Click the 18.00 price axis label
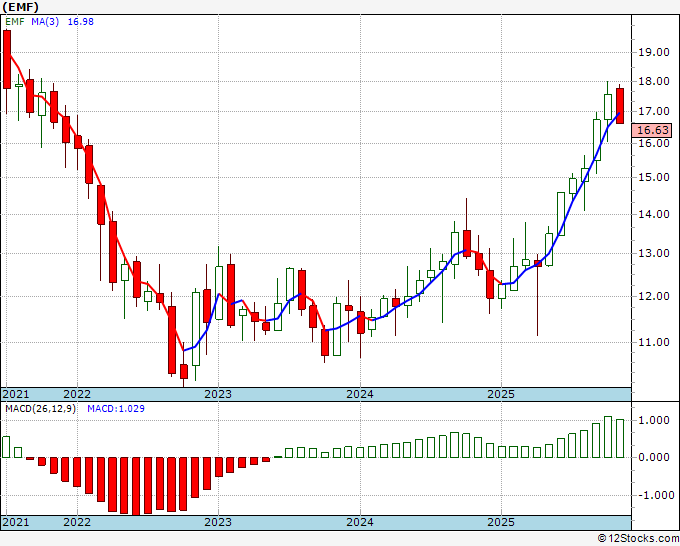The width and height of the screenshot is (680, 546). 654,82
